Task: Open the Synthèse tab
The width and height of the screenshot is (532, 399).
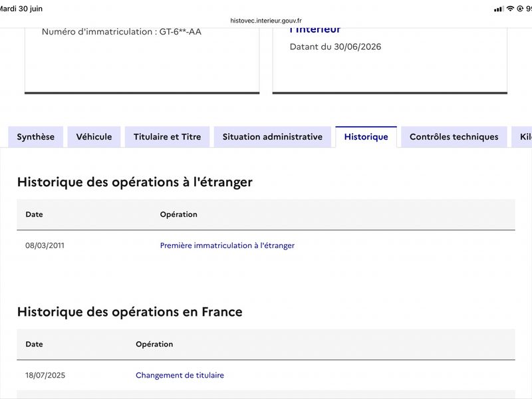Action: coord(36,137)
